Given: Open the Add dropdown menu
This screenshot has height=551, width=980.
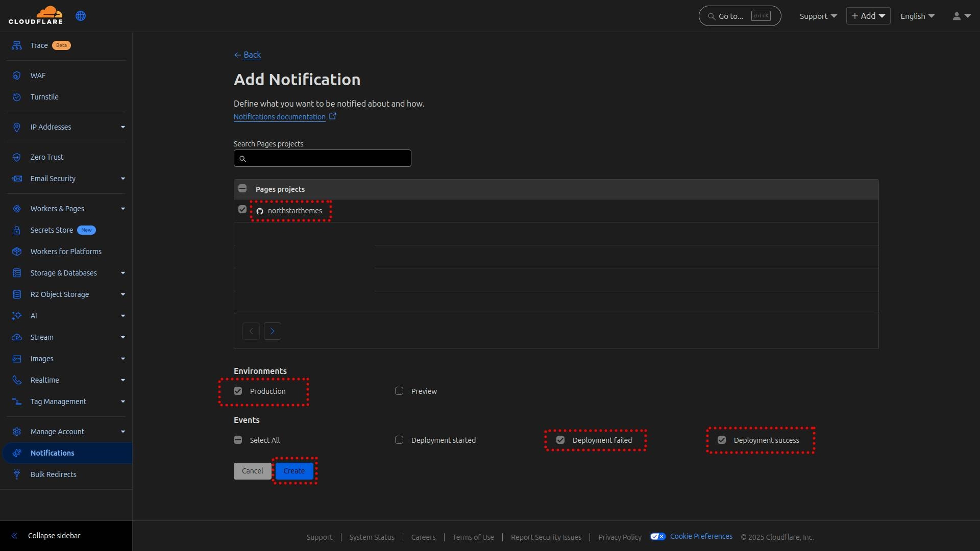Looking at the screenshot, I should [x=868, y=16].
